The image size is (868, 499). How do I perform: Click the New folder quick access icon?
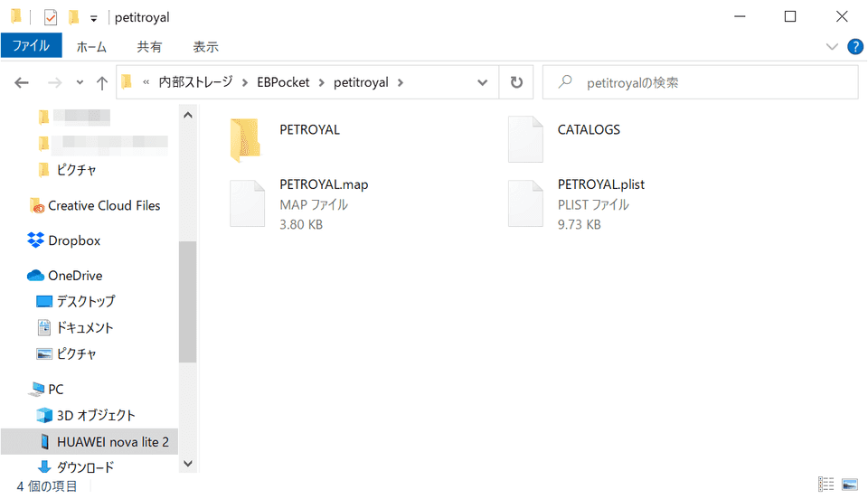73,18
